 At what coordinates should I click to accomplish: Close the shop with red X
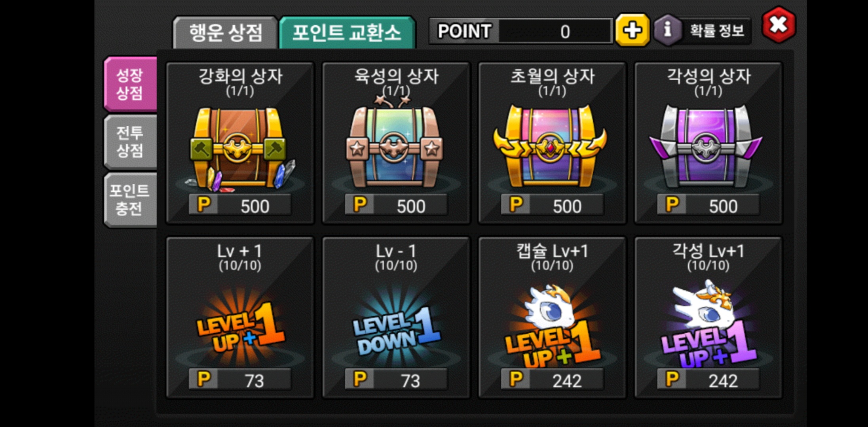(x=779, y=25)
